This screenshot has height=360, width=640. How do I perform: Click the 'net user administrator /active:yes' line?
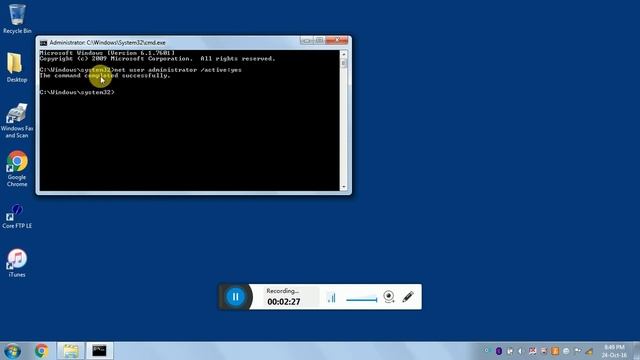(140, 70)
